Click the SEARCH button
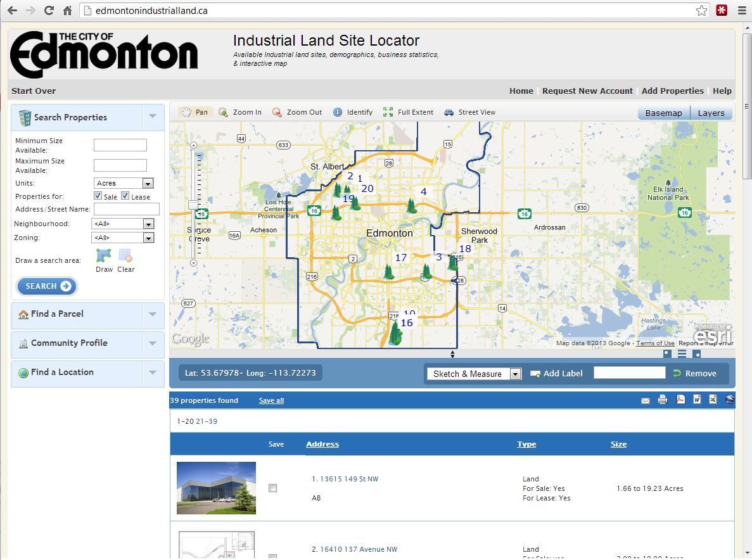752x560 pixels. tap(46, 286)
